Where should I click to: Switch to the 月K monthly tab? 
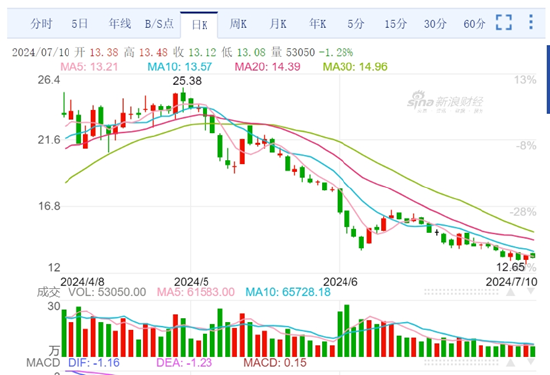[278, 24]
